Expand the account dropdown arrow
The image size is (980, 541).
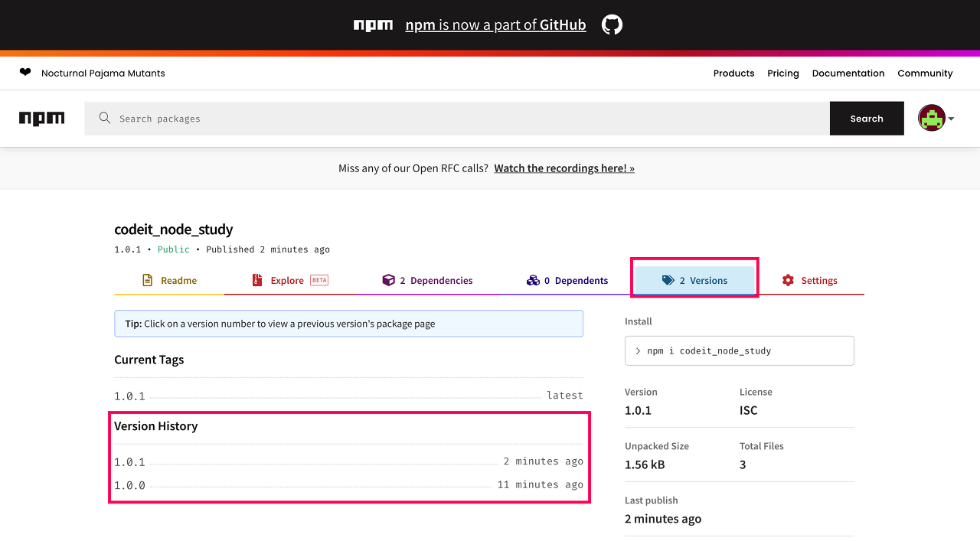click(951, 119)
